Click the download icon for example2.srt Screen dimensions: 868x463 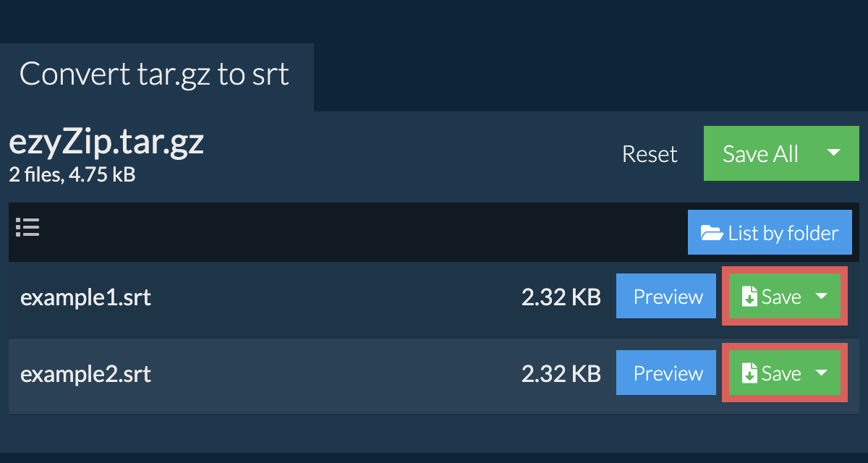pyautogui.click(x=749, y=373)
